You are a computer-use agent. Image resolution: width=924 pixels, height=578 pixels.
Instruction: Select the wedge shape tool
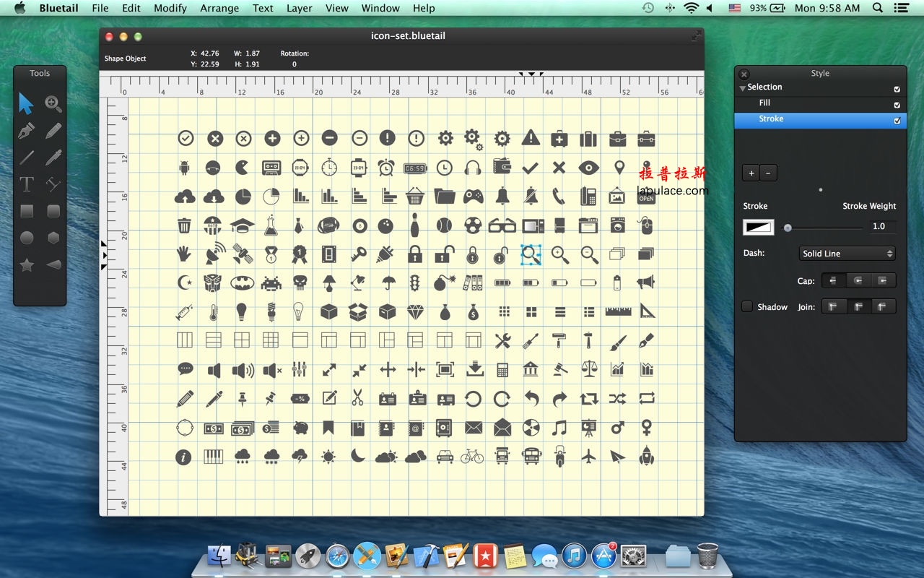pyautogui.click(x=53, y=265)
